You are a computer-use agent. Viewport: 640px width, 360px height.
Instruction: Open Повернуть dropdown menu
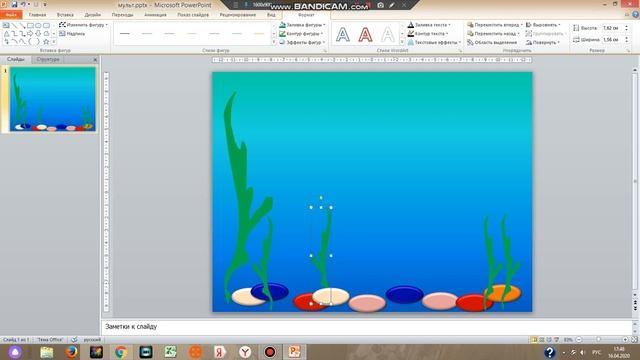[x=543, y=42]
